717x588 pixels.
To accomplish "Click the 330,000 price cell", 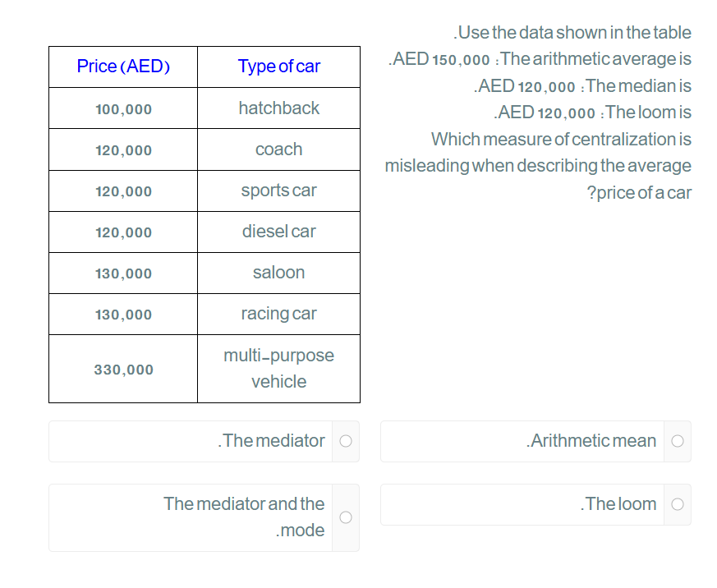I will [123, 370].
